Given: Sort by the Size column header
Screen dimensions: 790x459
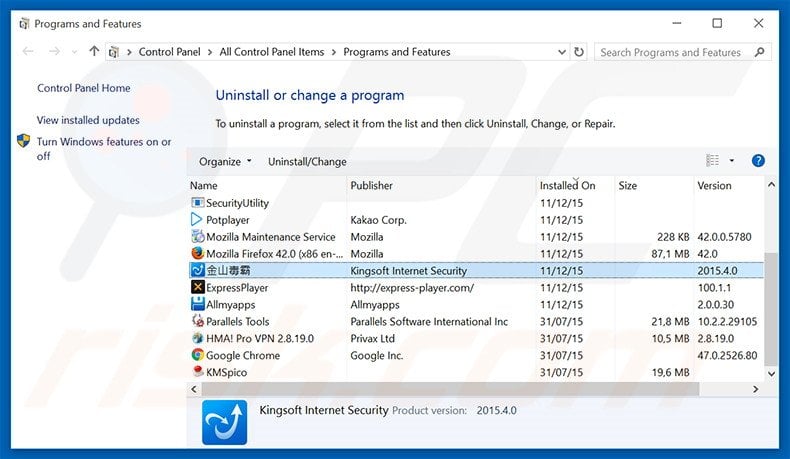Looking at the screenshot, I should pyautogui.click(x=654, y=185).
